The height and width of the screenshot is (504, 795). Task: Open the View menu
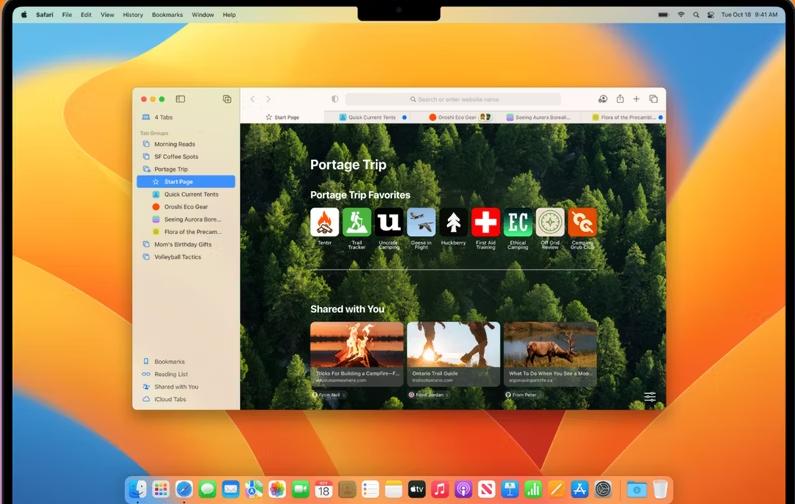107,15
